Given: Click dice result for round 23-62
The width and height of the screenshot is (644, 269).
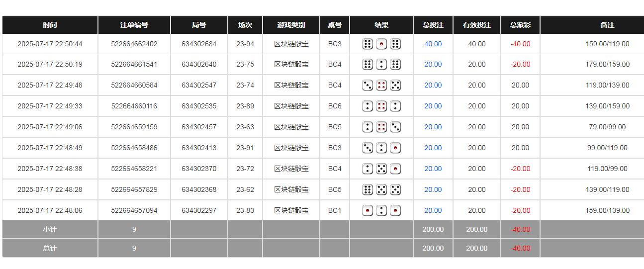Looking at the screenshot, I should tap(381, 190).
